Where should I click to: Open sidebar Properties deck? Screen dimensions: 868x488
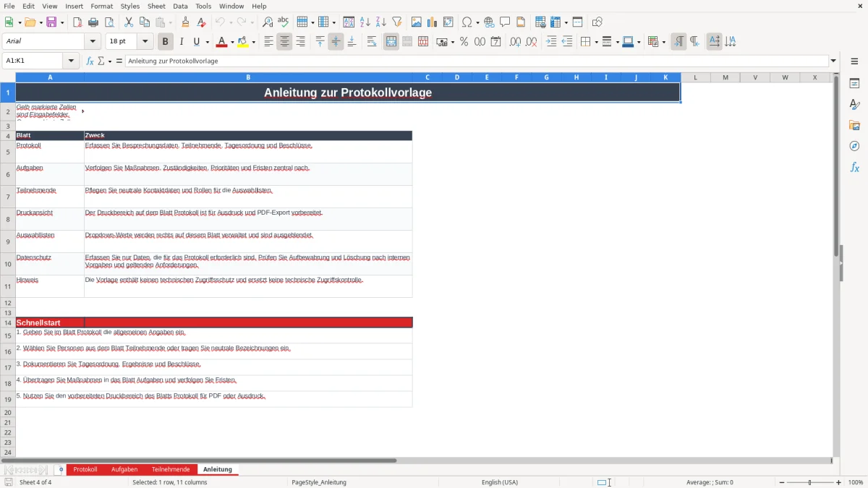pyautogui.click(x=854, y=84)
